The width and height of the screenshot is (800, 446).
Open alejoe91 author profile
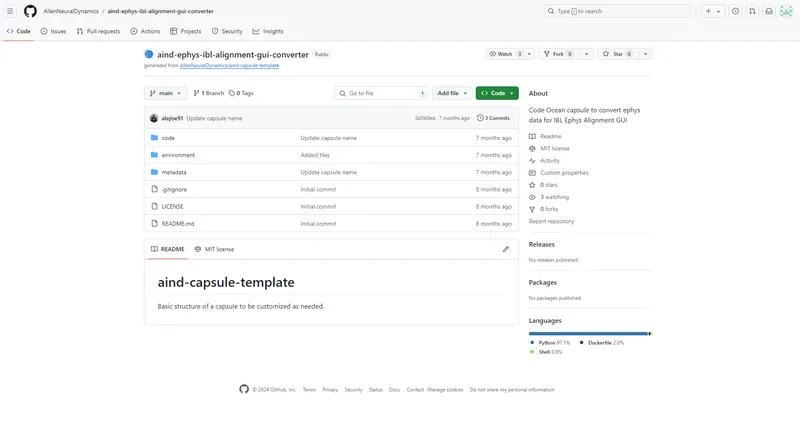172,118
